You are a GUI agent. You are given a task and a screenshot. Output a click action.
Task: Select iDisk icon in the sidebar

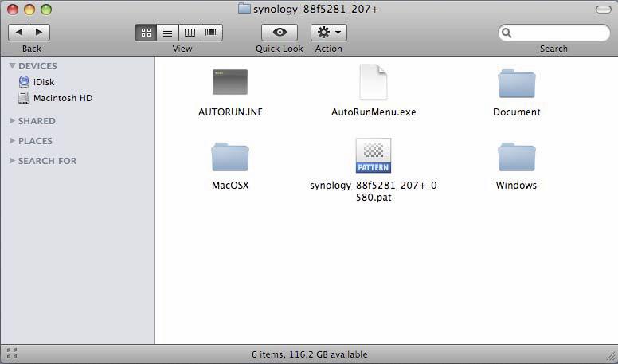24,81
